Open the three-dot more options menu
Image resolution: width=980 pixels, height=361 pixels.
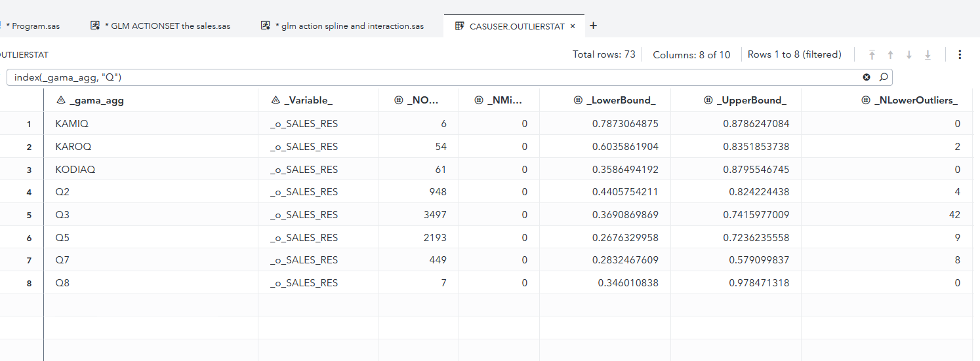tap(960, 55)
